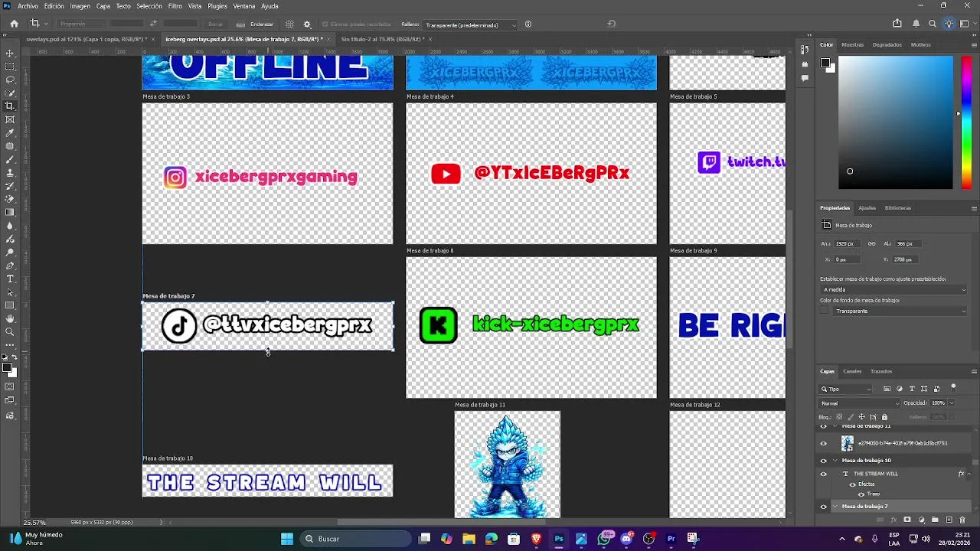Select the Crop tool in the toolbar
980x551 pixels.
10,106
